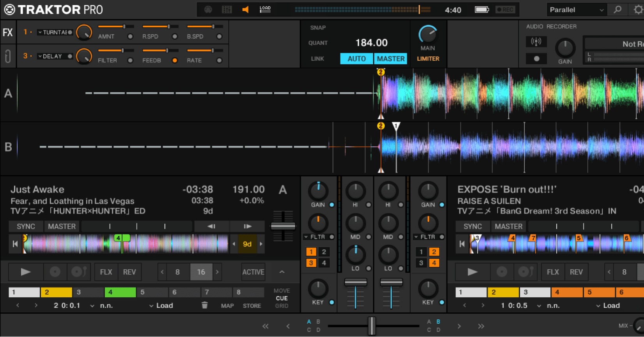Image resolution: width=644 pixels, height=337 pixels.
Task: Click the crossfader handle
Action: tap(372, 326)
